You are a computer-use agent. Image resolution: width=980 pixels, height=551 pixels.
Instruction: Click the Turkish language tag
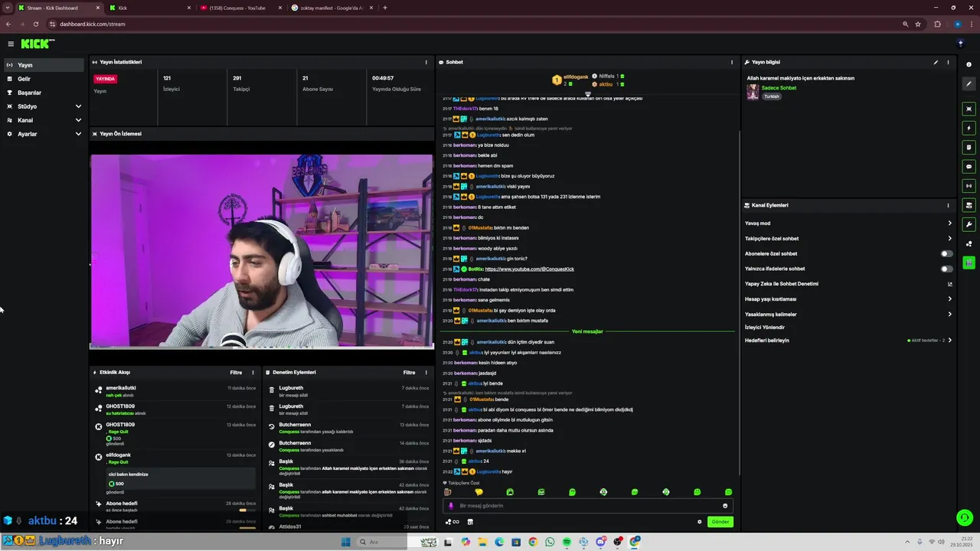click(x=771, y=96)
